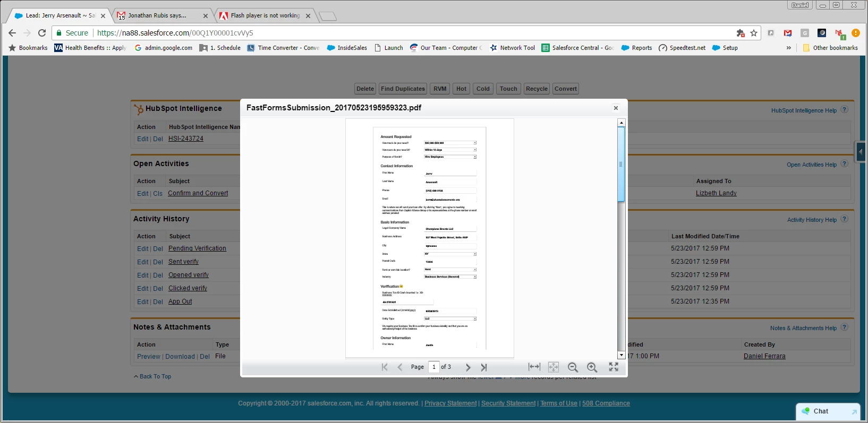Click Preview link for attachment file

pyautogui.click(x=149, y=357)
